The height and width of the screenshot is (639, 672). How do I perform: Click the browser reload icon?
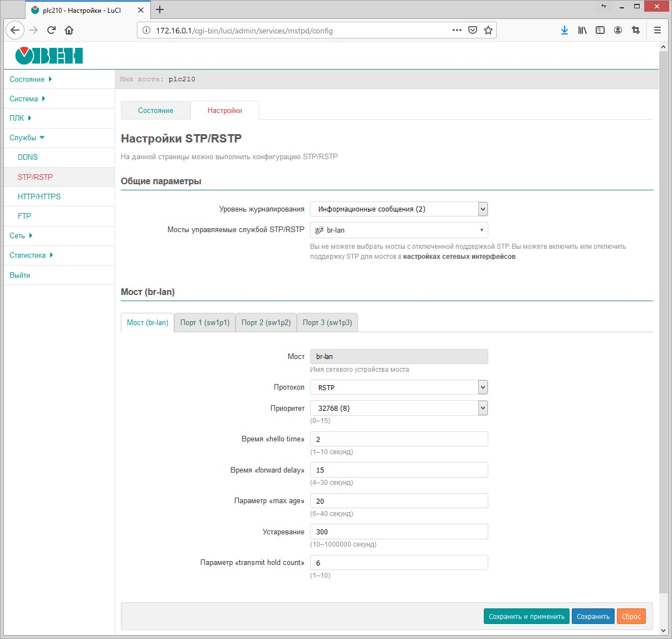[51, 30]
